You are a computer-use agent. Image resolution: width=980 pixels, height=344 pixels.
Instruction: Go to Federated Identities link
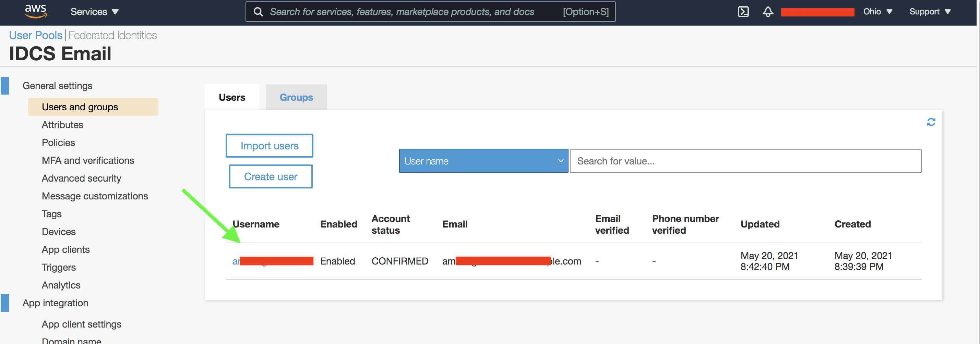pyautogui.click(x=112, y=35)
